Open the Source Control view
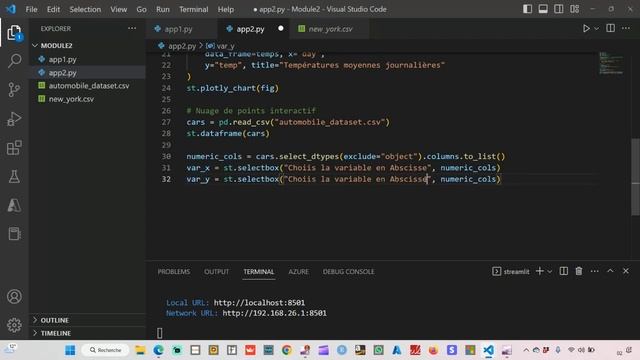The width and height of the screenshot is (640, 360). pos(14,90)
